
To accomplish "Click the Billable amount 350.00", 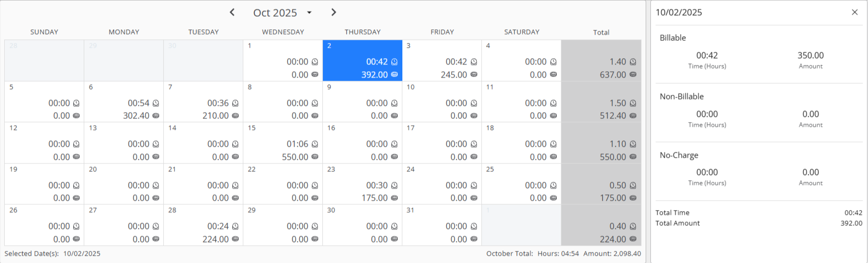I will tap(810, 56).
